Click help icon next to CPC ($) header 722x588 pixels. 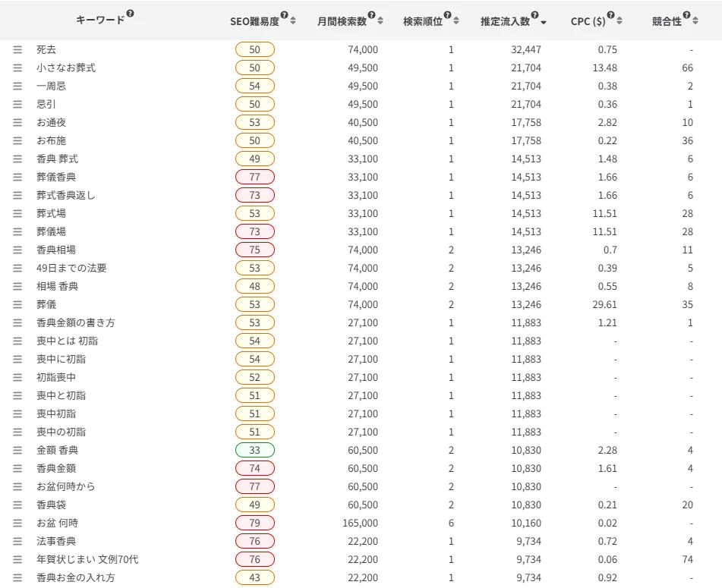tap(610, 15)
